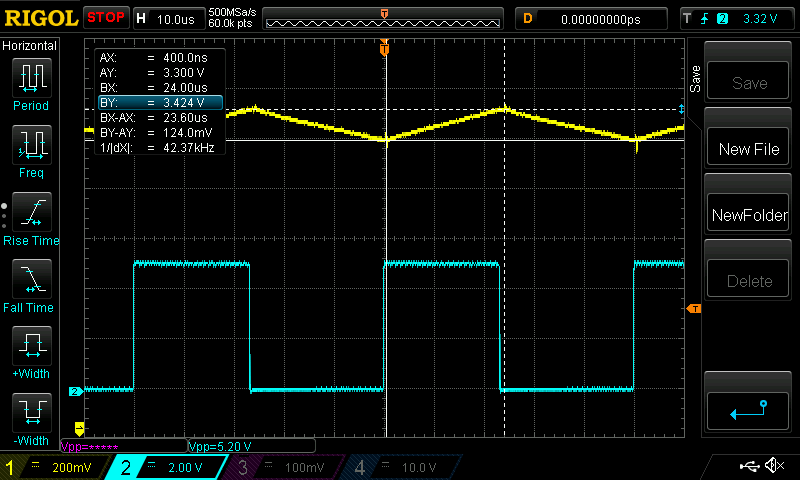Choose the Fall Time measurement icon
Image resolution: width=800 pixels, height=480 pixels.
point(30,280)
